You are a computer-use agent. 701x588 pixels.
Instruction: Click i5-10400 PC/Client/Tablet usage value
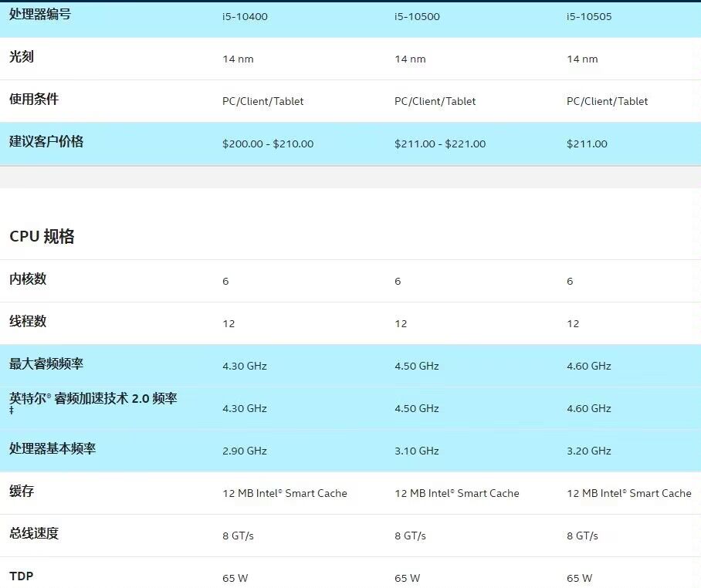(262, 101)
